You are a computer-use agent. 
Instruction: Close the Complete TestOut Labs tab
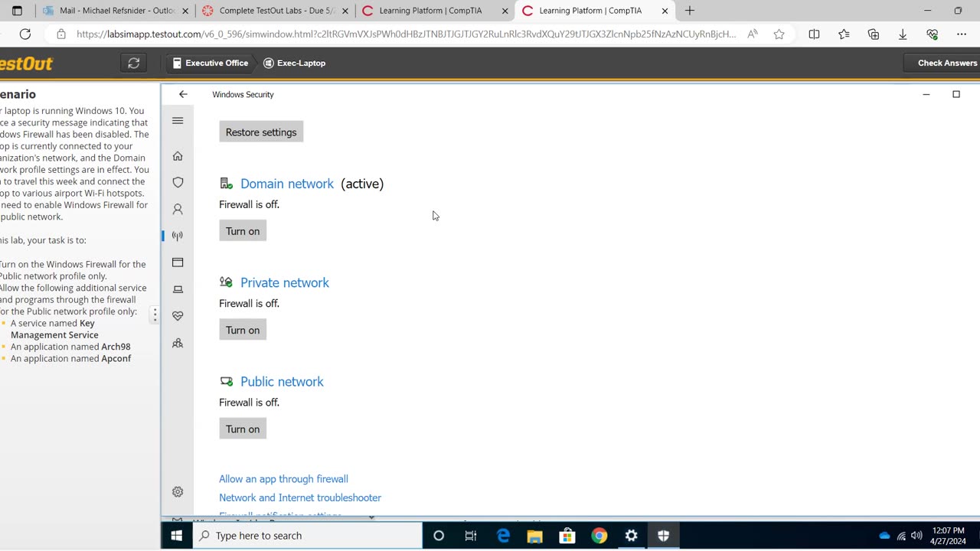pyautogui.click(x=345, y=11)
